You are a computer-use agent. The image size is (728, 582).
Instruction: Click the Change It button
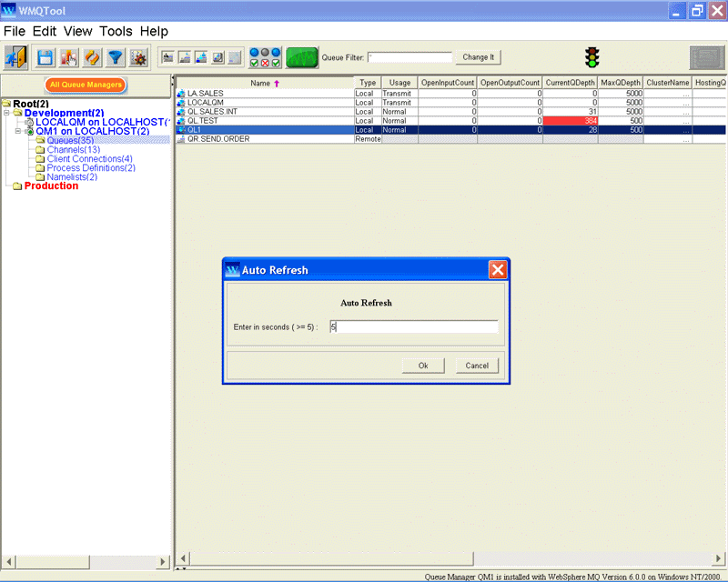[x=479, y=57]
